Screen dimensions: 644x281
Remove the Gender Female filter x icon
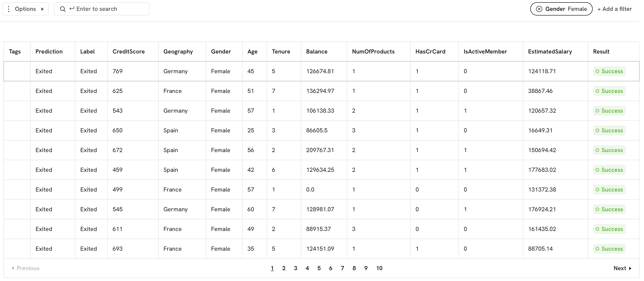click(539, 9)
